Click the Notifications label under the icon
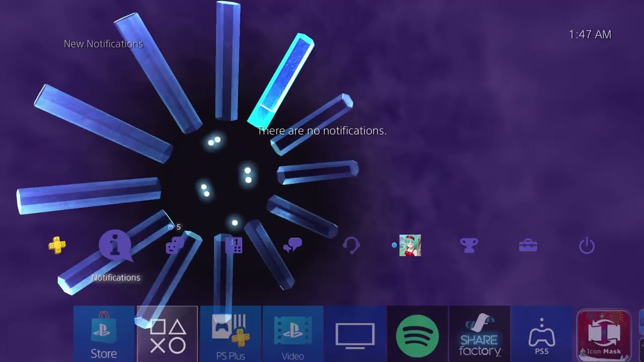Image resolution: width=644 pixels, height=362 pixels. point(116,278)
